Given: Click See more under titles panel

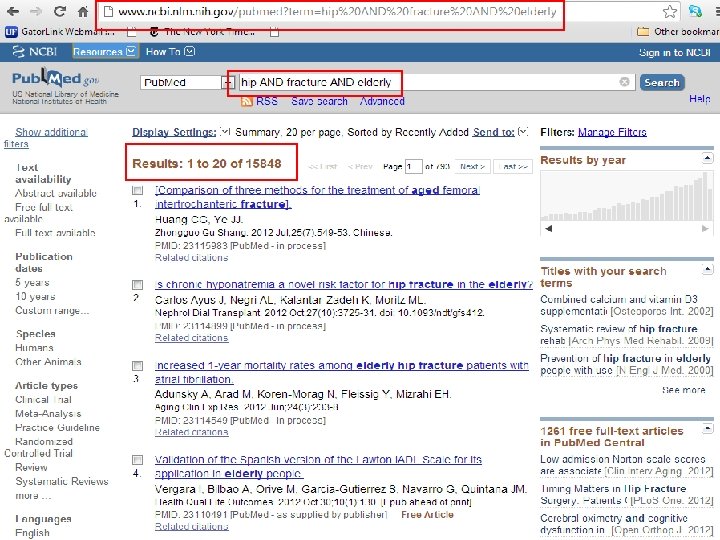Looking at the screenshot, I should [684, 390].
